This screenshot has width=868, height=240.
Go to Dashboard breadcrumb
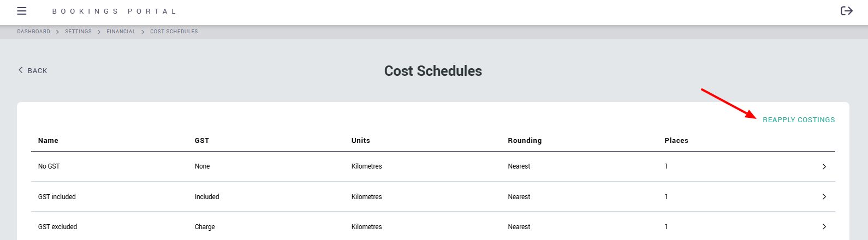pyautogui.click(x=33, y=32)
